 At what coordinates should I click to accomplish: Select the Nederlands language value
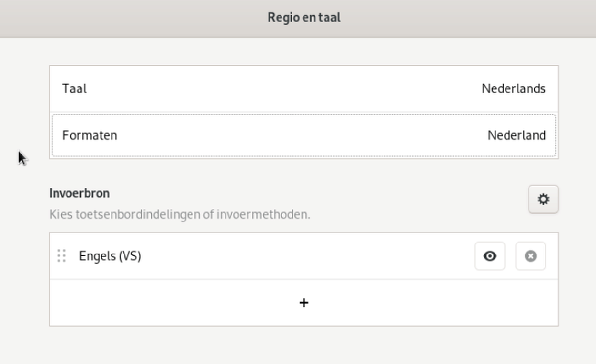tap(513, 89)
